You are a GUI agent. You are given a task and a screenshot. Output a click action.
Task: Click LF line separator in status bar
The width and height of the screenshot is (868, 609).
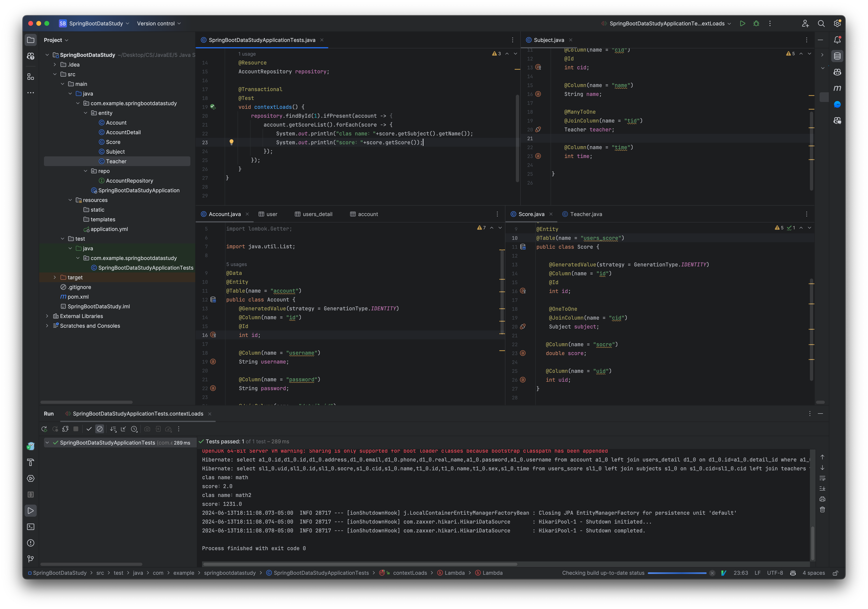pos(757,573)
